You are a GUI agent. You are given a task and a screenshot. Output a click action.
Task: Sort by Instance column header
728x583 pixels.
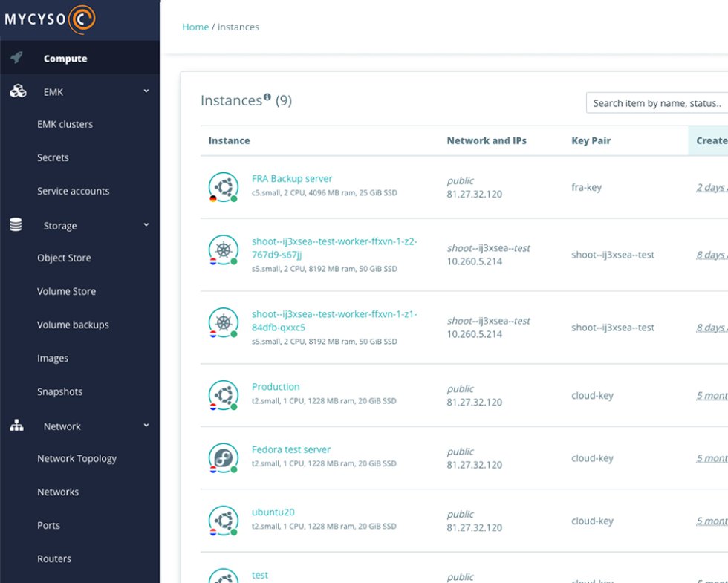(229, 140)
